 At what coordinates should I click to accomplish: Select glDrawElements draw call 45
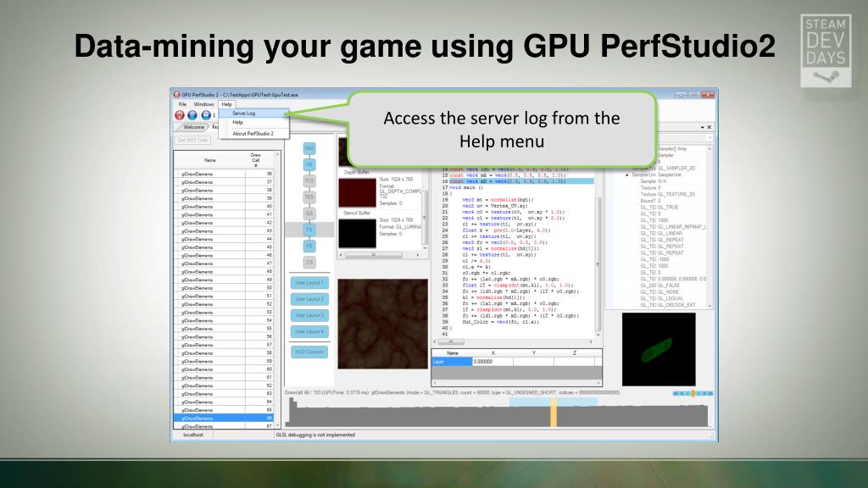tap(224, 247)
